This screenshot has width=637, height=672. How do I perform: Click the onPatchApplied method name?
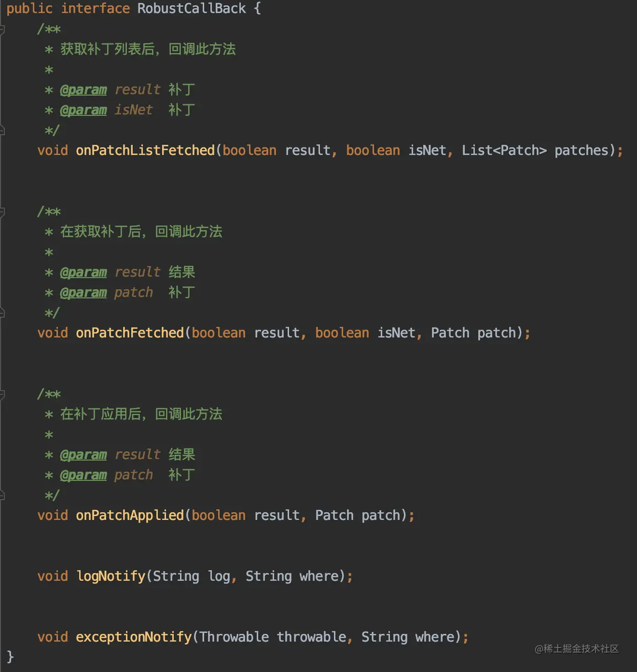[130, 516]
